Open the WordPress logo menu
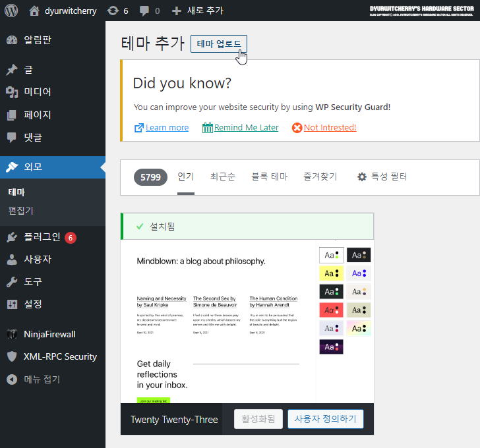480x448 pixels. point(11,11)
